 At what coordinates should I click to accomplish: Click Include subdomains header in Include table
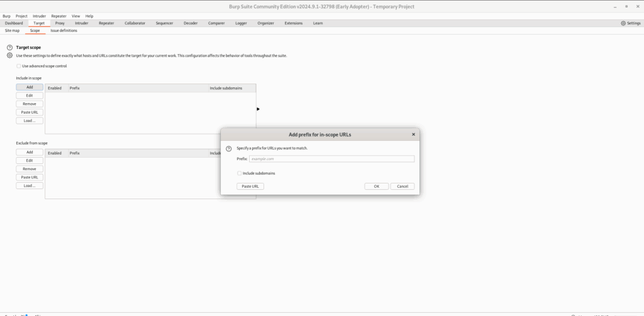232,88
